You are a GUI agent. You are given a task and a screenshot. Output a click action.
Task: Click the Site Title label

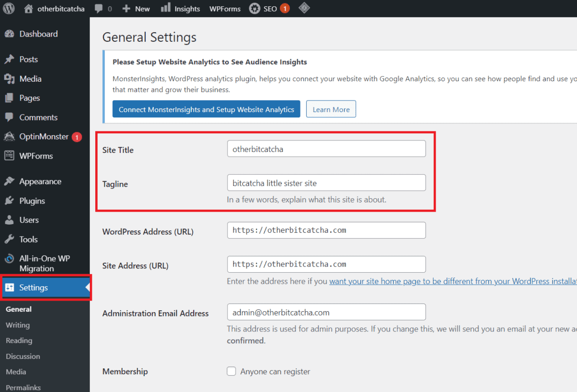tap(118, 150)
